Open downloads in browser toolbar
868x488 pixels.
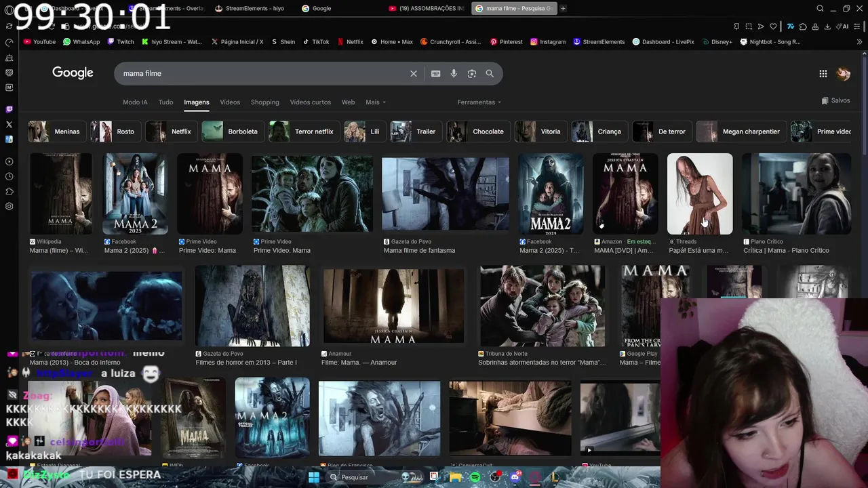(827, 26)
